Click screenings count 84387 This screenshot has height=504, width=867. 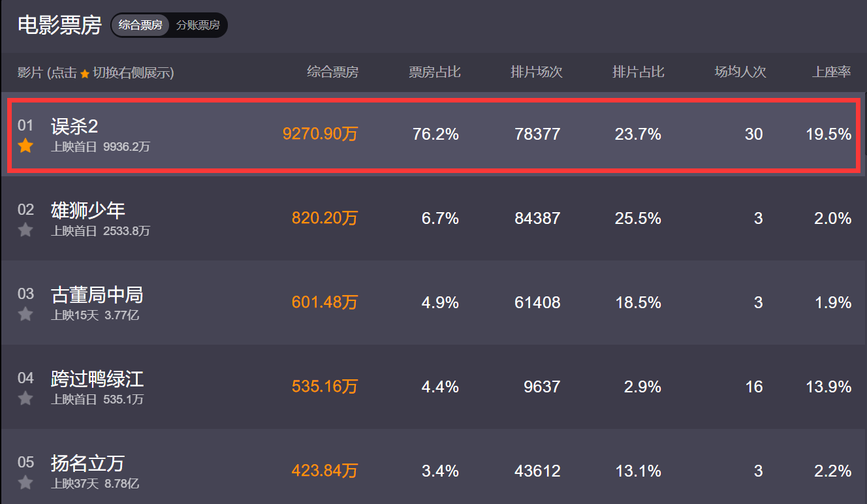(x=538, y=219)
